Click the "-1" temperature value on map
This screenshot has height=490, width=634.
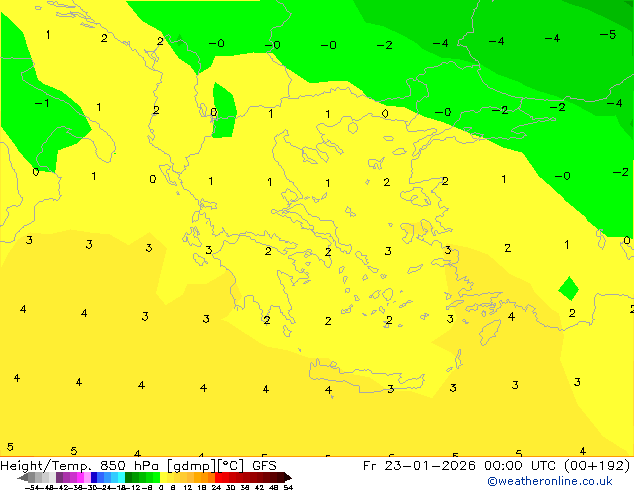point(42,103)
